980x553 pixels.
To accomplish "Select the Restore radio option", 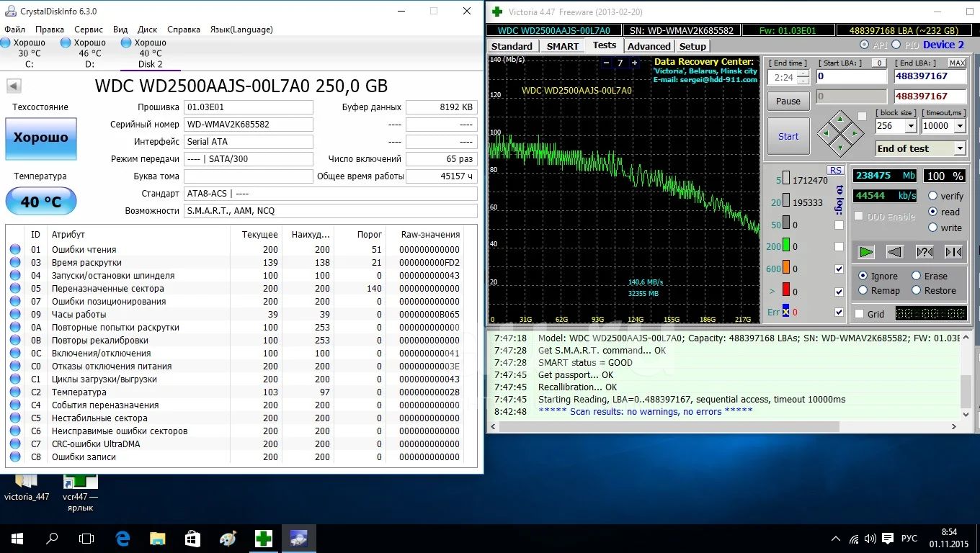I will (917, 290).
